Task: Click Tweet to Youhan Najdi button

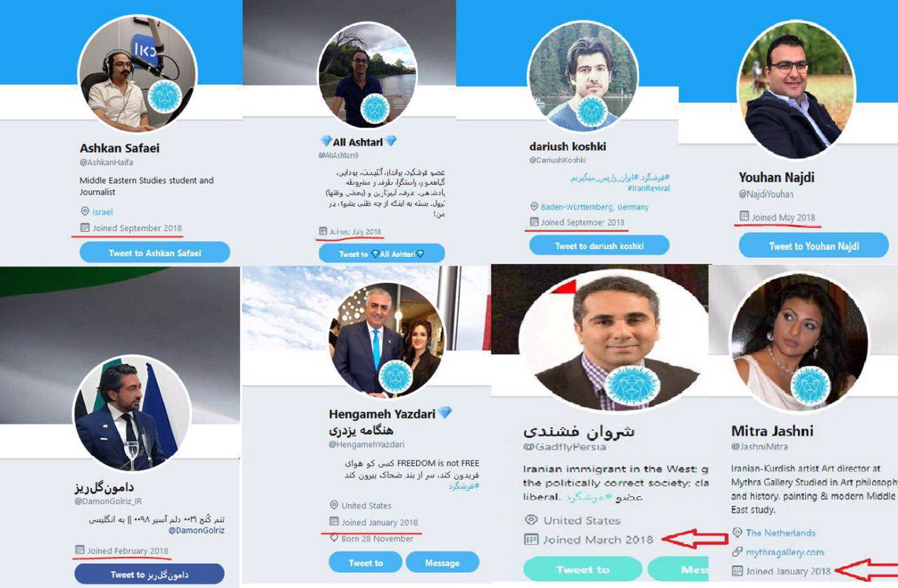Action: (813, 246)
